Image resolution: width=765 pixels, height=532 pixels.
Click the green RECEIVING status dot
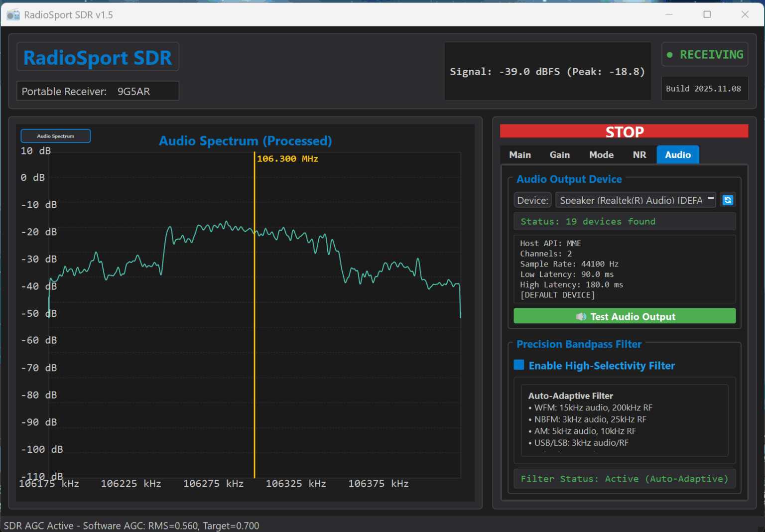tap(670, 54)
